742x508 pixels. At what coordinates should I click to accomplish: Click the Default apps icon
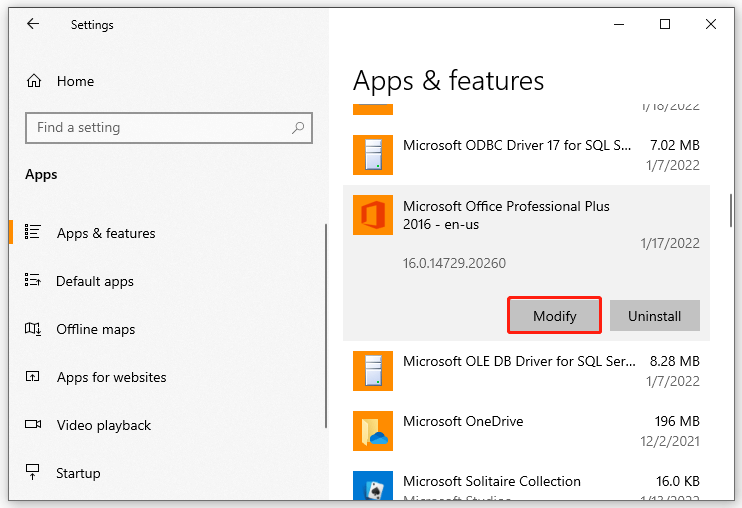pos(33,280)
